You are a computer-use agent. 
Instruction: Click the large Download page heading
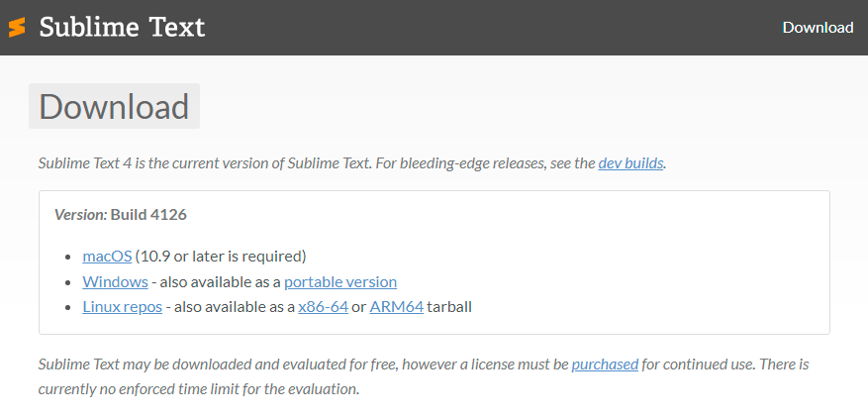(x=114, y=107)
